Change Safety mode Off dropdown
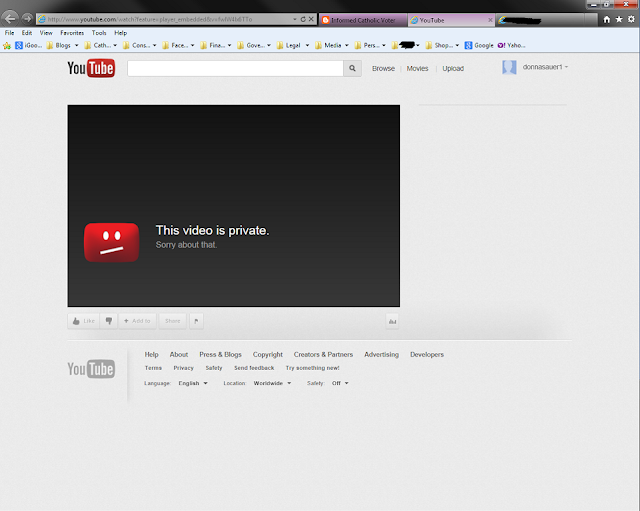 coord(340,383)
